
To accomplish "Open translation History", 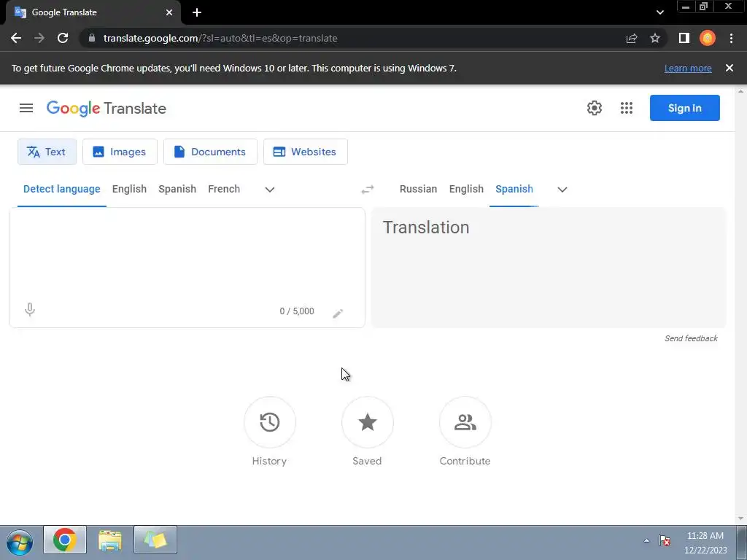I will 270,422.
